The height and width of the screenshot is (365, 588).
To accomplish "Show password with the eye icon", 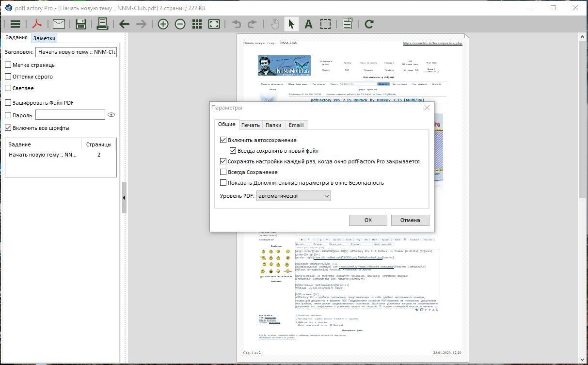I will point(111,115).
